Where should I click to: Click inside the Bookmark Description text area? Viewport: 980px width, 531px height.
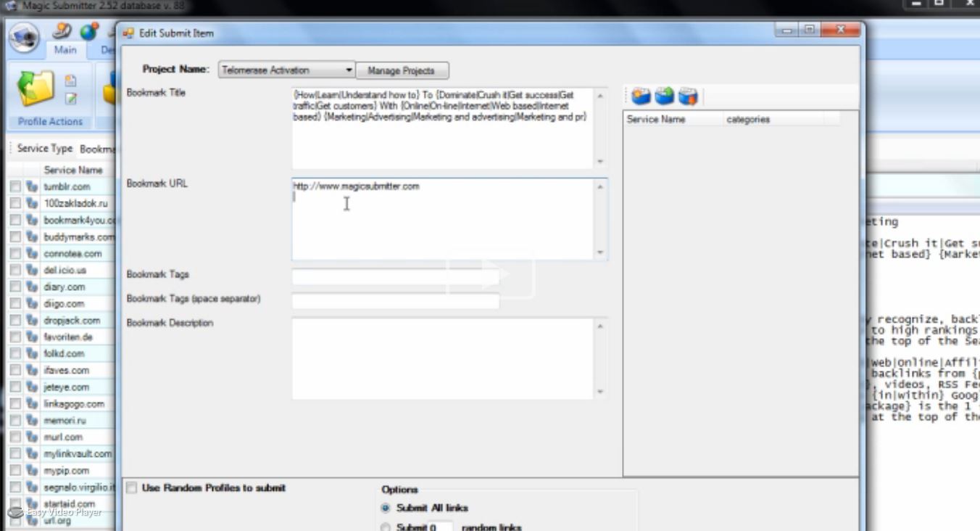443,358
